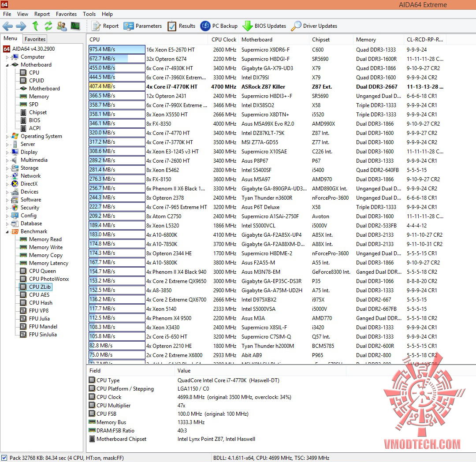The height and width of the screenshot is (462, 476).
Task: Expand the Server tree node
Action: coord(7,145)
